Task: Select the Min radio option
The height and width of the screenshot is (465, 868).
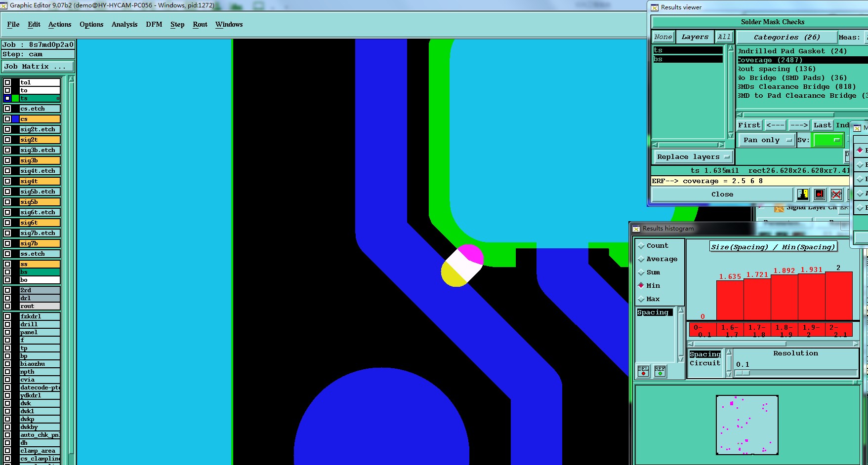Action: point(641,285)
